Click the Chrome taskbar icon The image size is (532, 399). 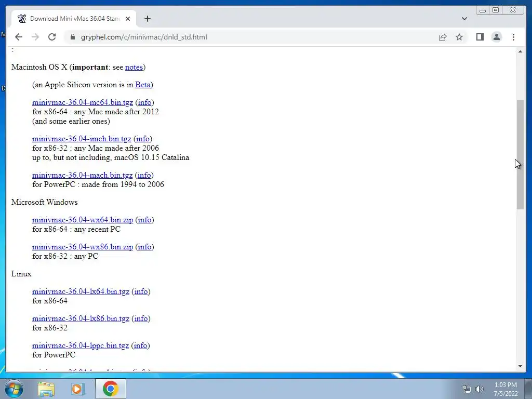pos(111,389)
